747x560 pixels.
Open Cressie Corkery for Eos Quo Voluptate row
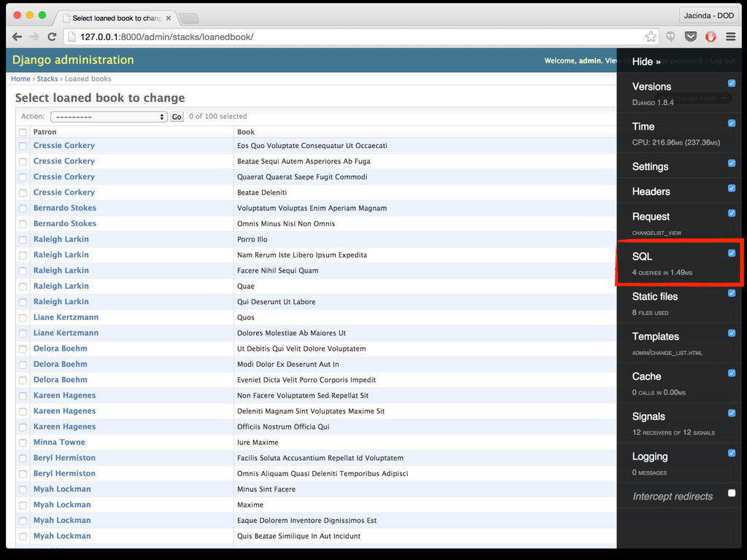64,146
